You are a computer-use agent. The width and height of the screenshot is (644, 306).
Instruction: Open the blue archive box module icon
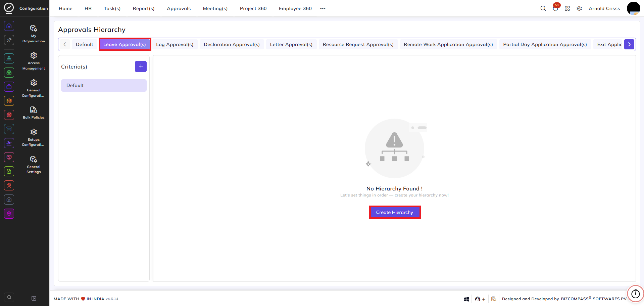point(9,129)
